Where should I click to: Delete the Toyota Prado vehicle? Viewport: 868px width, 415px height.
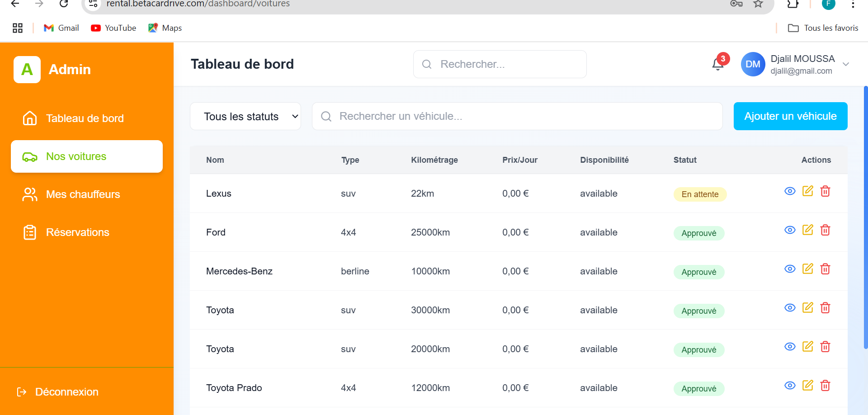click(825, 385)
